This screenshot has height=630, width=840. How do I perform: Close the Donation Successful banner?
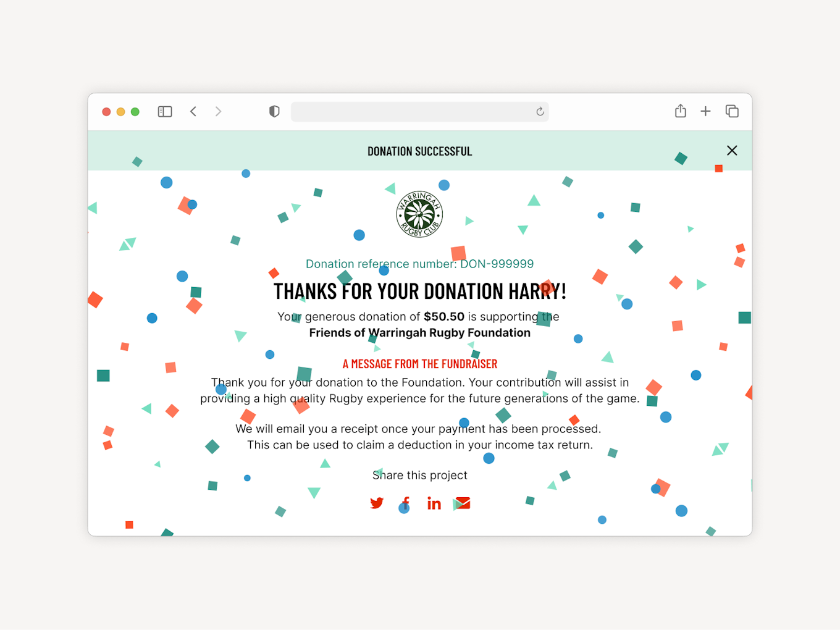(732, 151)
